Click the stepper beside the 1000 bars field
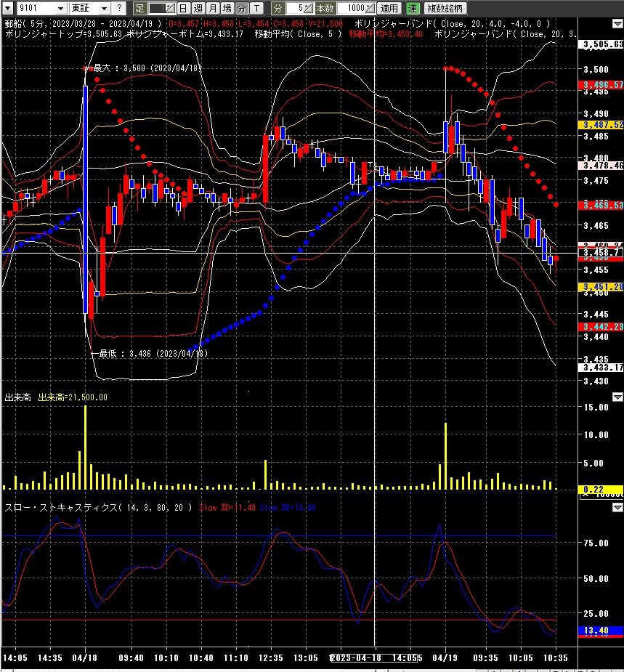Image resolution: width=624 pixels, height=672 pixels. [x=370, y=8]
